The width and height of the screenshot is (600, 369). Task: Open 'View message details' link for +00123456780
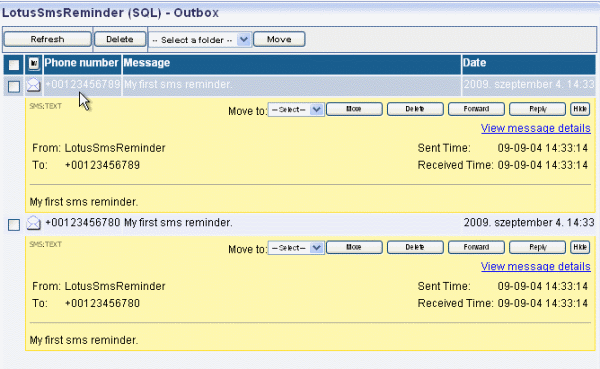click(x=535, y=266)
